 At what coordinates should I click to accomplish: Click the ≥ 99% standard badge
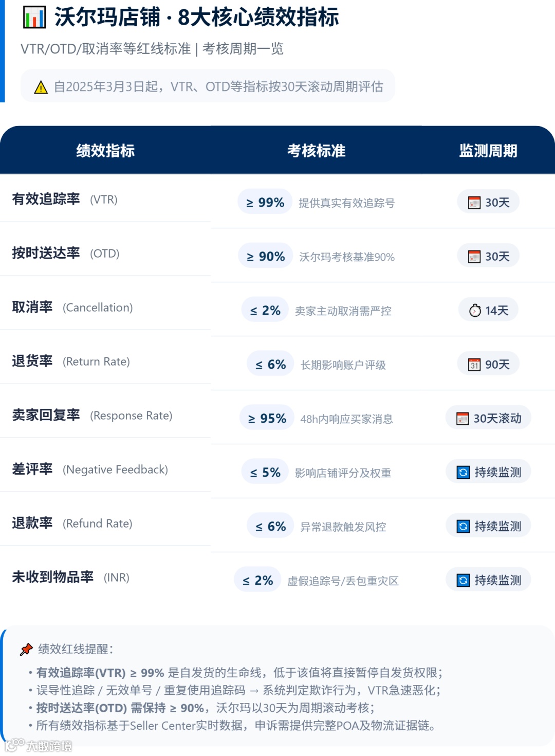pos(265,202)
